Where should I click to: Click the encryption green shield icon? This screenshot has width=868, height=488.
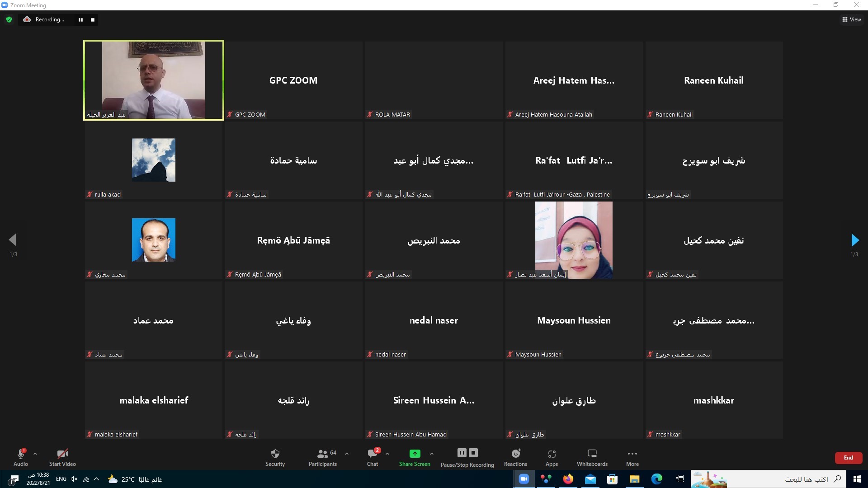(9, 19)
